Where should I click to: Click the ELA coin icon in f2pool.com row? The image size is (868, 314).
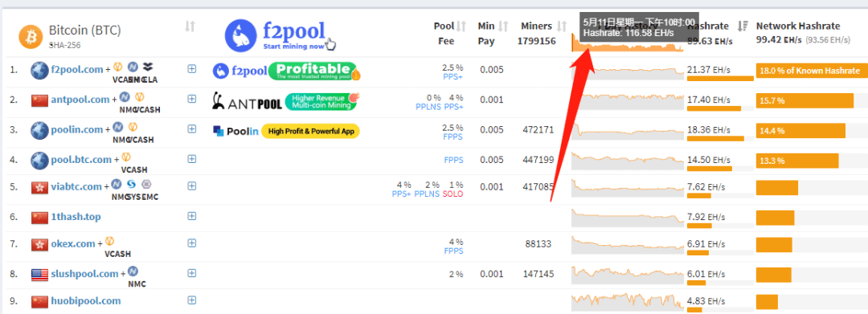tap(147, 67)
